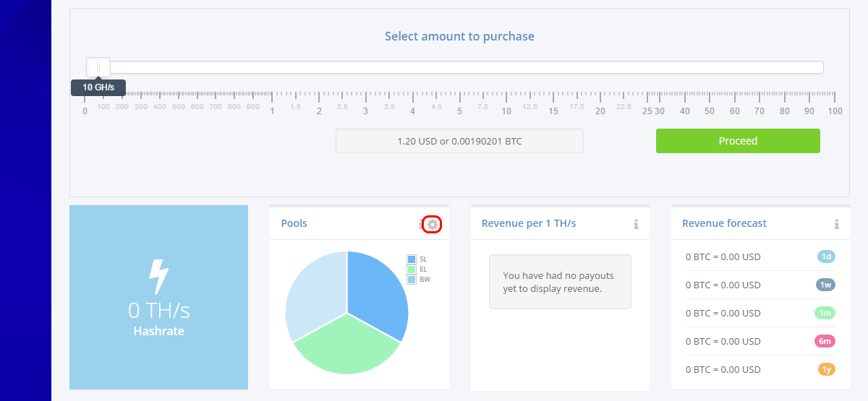Viewport: 868px width, 401px height.
Task: Click the '70' mark on slider scale
Action: (x=759, y=111)
